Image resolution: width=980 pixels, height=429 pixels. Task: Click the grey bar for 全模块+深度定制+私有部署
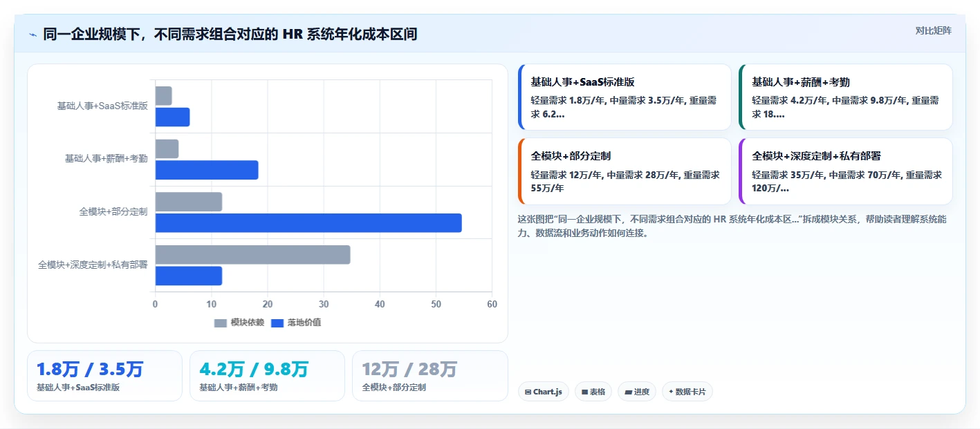point(252,254)
